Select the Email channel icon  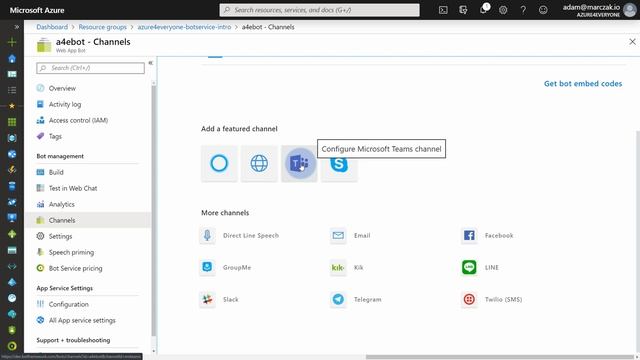tap(338, 236)
